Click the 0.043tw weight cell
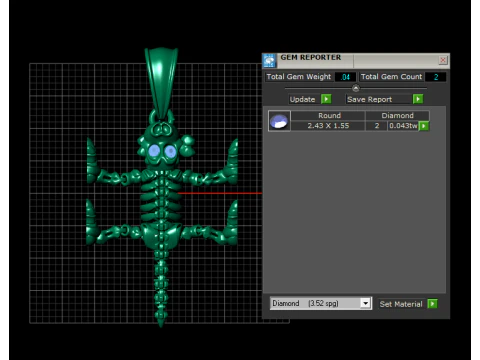The image size is (480, 360). [403, 126]
